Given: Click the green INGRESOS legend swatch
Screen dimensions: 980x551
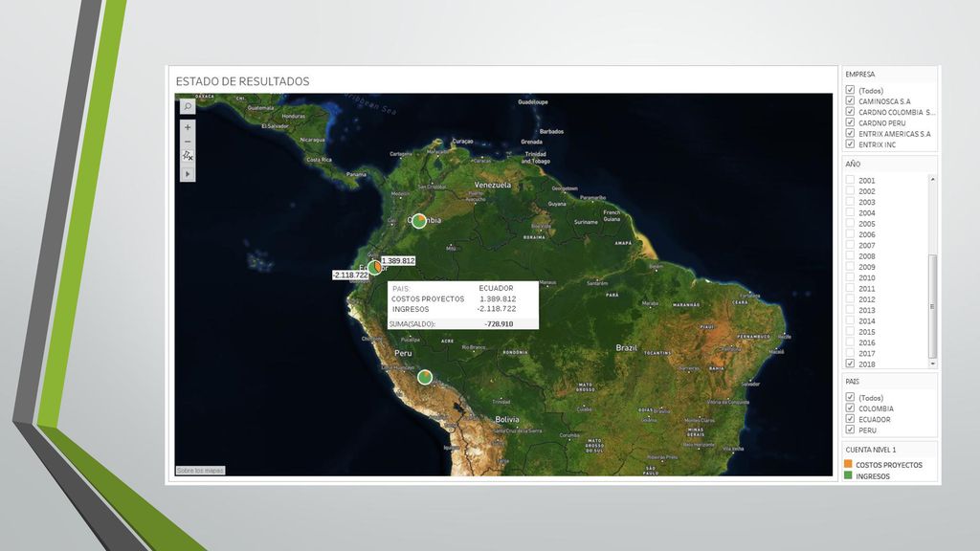Looking at the screenshot, I should tap(848, 475).
